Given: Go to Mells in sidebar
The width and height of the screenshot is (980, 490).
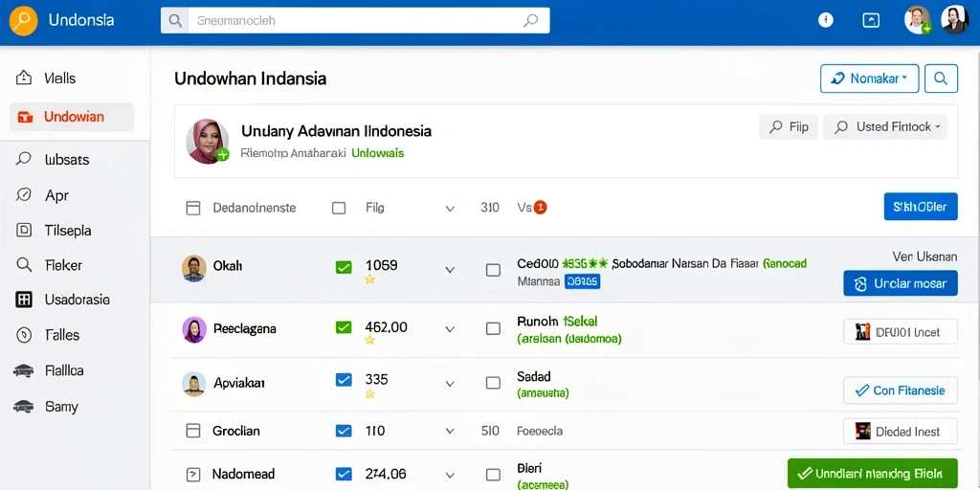Looking at the screenshot, I should click(x=60, y=78).
